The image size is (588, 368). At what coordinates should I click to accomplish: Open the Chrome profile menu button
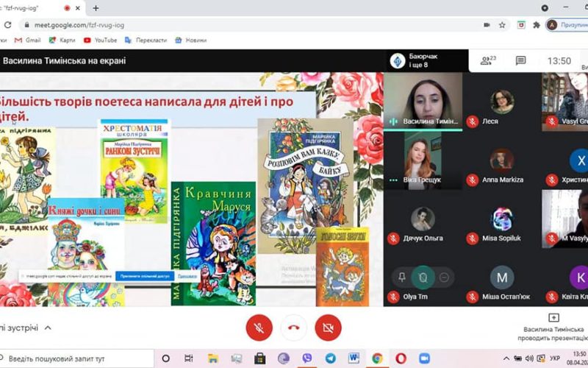566,24
